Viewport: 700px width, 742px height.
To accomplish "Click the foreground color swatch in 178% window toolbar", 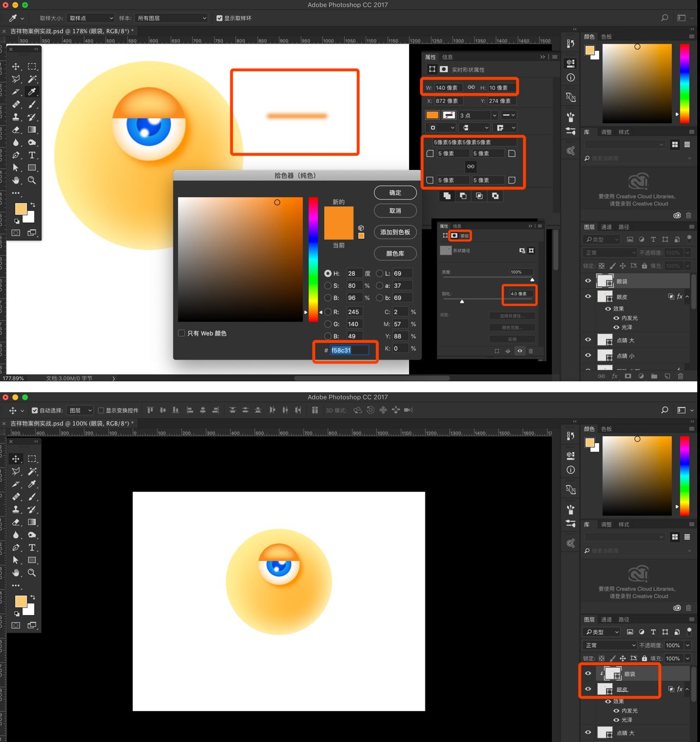I will point(21,209).
